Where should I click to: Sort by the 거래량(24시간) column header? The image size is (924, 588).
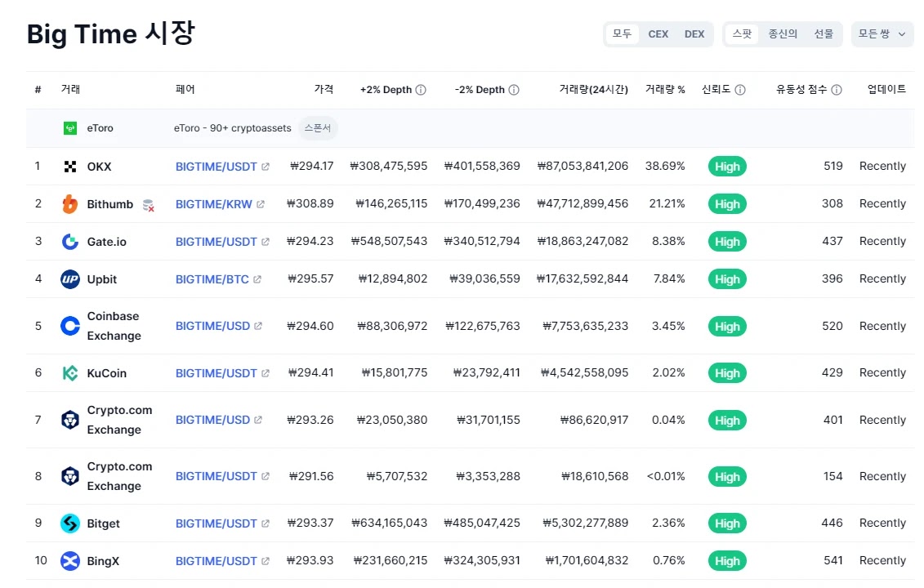pyautogui.click(x=593, y=89)
